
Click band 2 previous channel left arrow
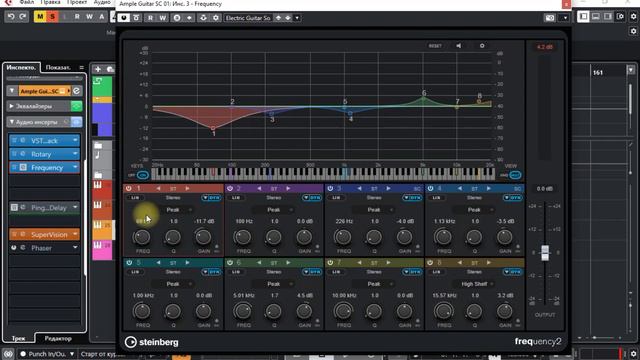pos(259,189)
